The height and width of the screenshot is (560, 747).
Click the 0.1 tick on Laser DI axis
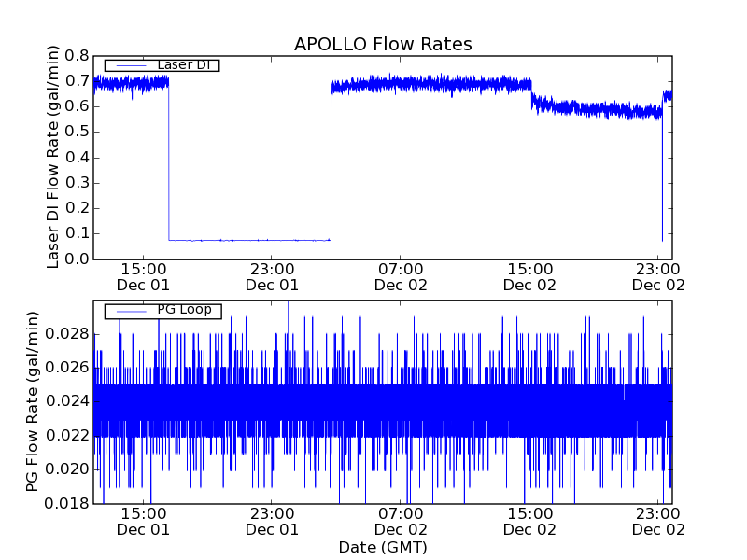[x=78, y=234]
